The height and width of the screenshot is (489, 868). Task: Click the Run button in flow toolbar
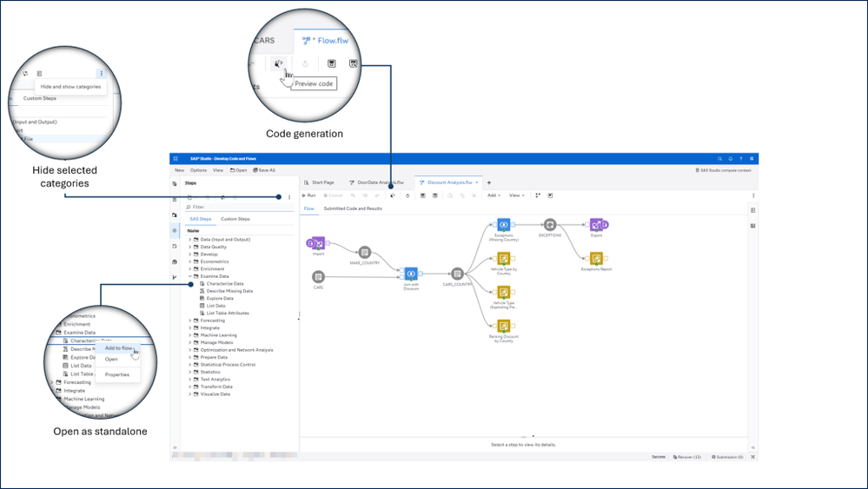tap(309, 195)
